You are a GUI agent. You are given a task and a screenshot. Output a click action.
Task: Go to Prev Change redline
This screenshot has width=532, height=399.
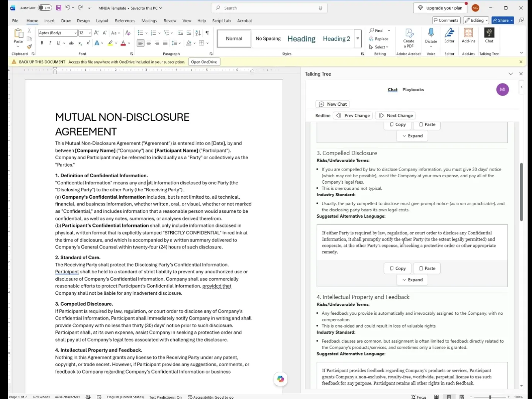point(353,115)
